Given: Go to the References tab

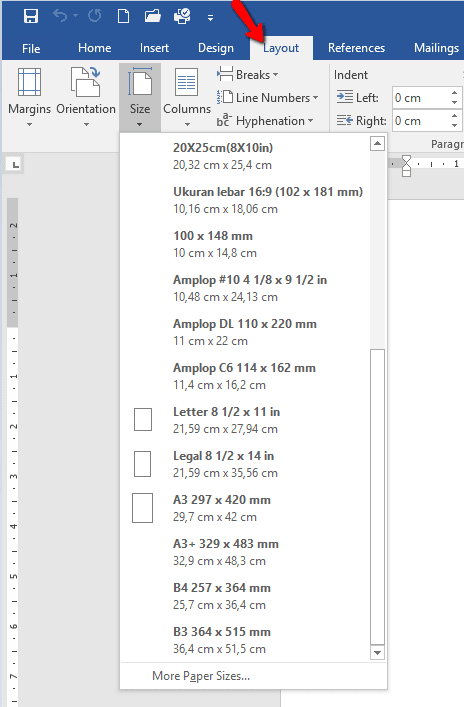Looking at the screenshot, I should pyautogui.click(x=356, y=48).
